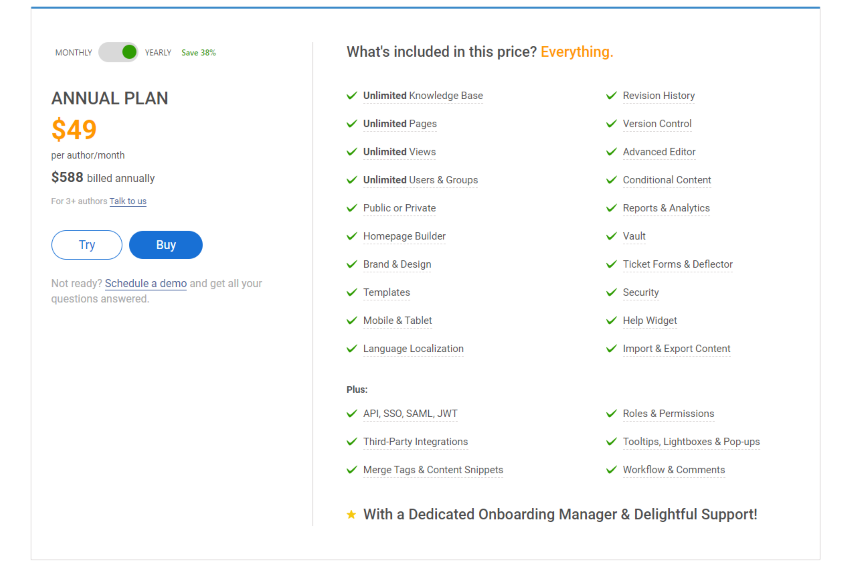Open Ticket Forms & Deflector details
Viewport: 848px width, 573px height.
(x=677, y=264)
